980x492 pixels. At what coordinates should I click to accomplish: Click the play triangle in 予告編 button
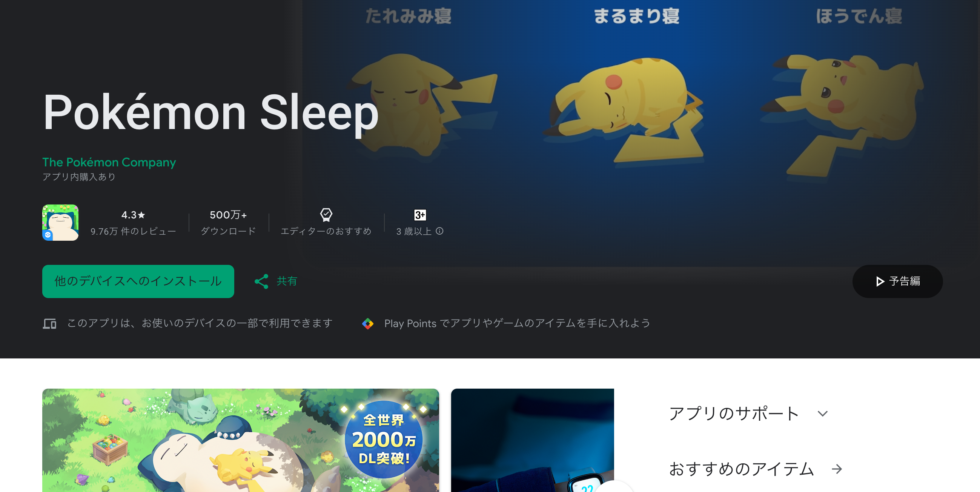880,281
